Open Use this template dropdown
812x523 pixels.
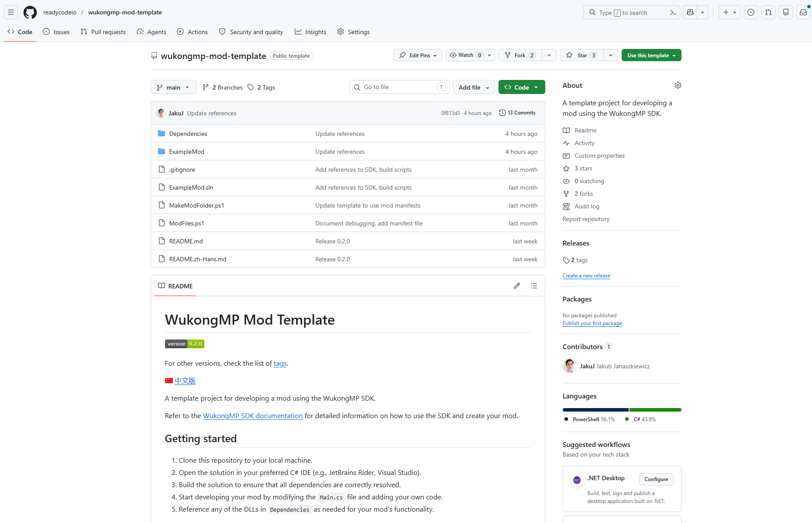click(x=651, y=55)
